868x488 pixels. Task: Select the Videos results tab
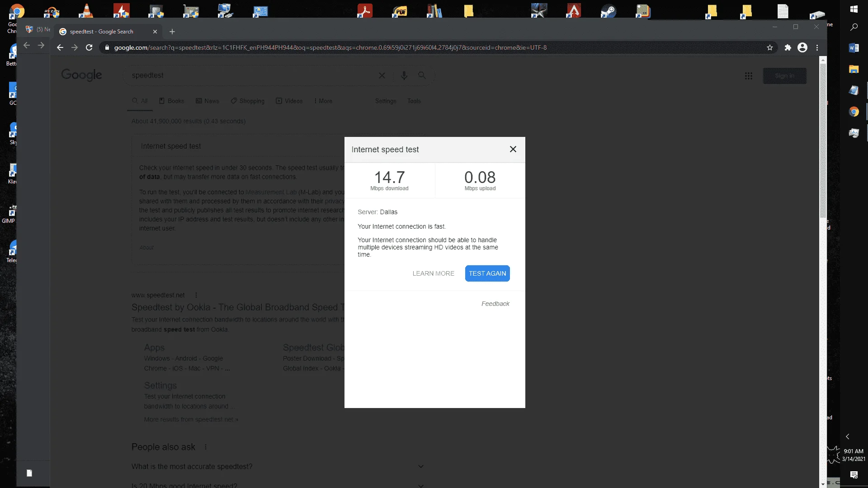point(289,101)
